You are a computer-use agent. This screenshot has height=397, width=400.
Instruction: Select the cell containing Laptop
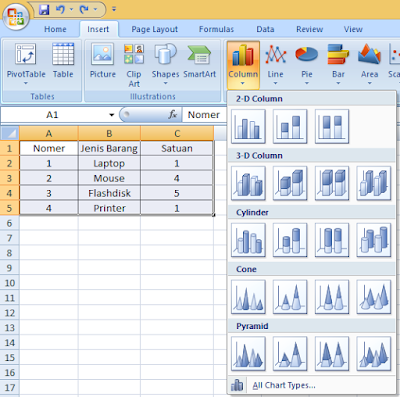(109, 163)
